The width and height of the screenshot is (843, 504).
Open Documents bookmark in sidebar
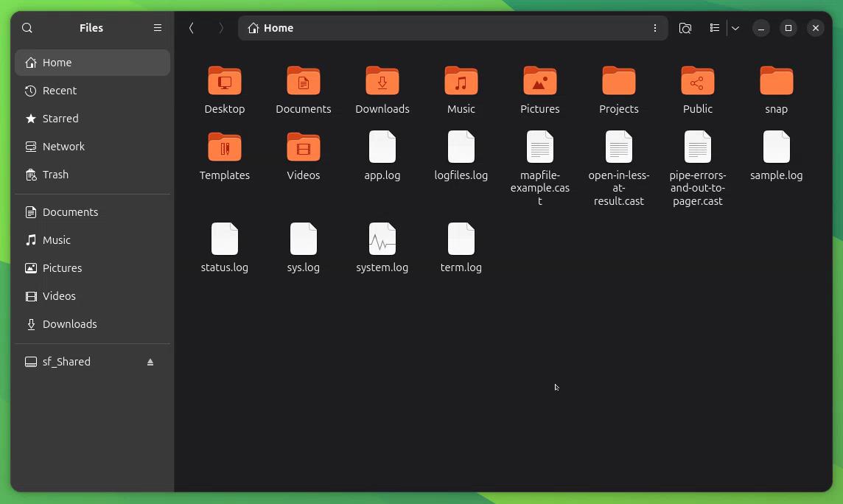[92, 211]
